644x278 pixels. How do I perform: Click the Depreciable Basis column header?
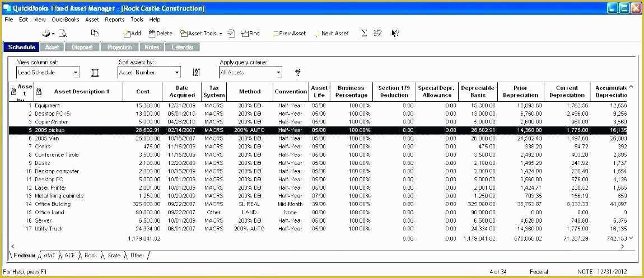click(x=478, y=92)
